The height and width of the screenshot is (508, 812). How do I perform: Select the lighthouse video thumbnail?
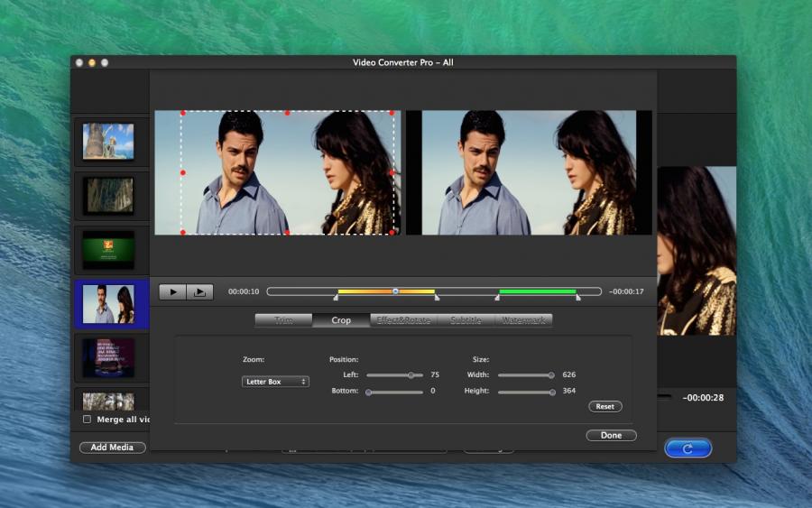[108, 141]
